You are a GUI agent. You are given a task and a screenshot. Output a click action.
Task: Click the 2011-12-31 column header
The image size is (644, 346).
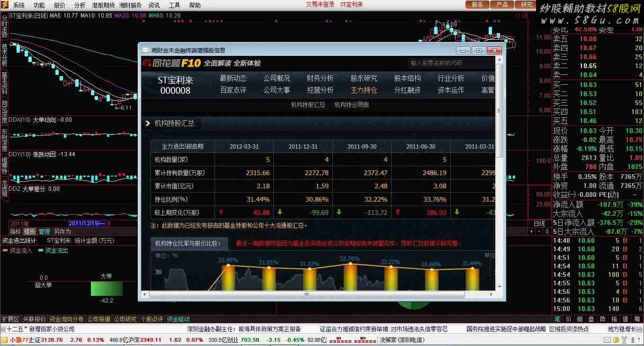coord(303,147)
